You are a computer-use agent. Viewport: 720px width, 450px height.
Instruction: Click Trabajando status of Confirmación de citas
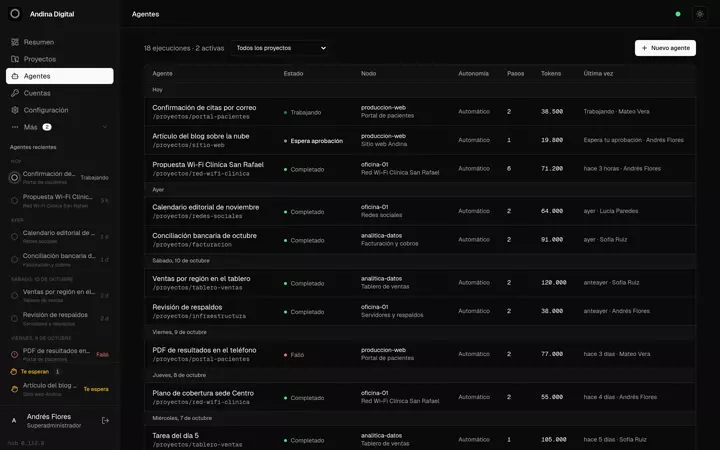coord(303,112)
